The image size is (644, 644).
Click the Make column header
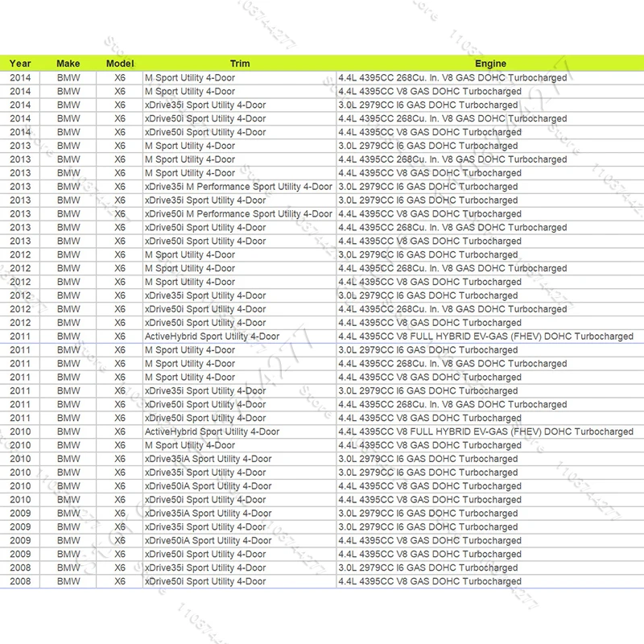(68, 64)
